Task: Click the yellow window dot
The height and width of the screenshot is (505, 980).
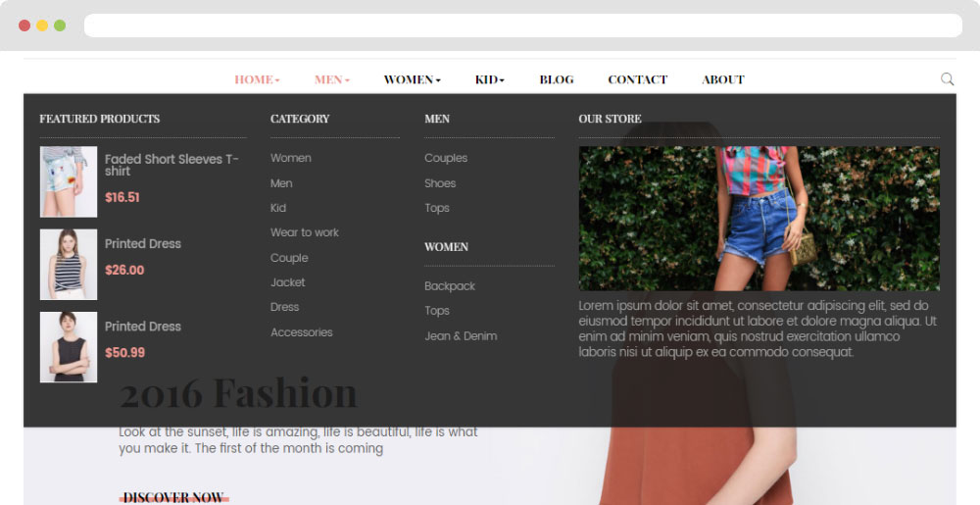Action: (x=42, y=25)
